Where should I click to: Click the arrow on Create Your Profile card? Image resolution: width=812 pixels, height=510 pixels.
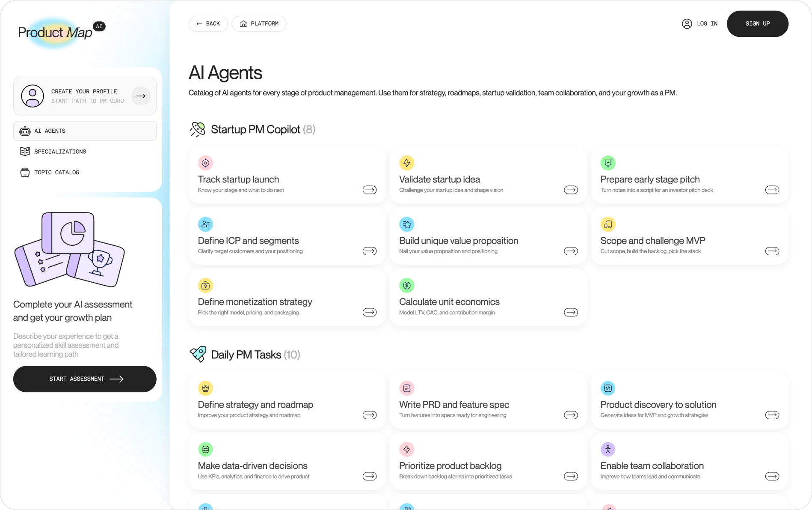pyautogui.click(x=141, y=96)
